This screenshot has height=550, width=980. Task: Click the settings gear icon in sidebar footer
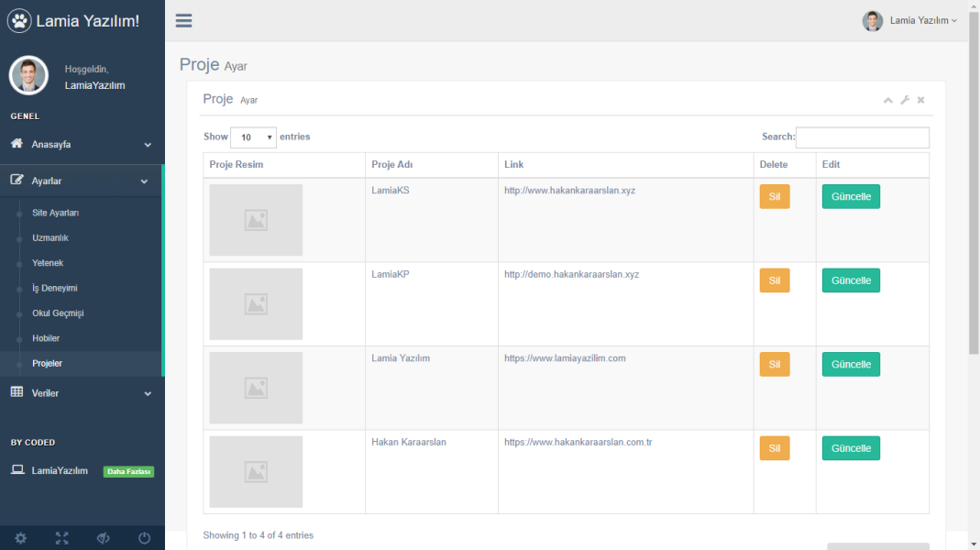click(21, 538)
